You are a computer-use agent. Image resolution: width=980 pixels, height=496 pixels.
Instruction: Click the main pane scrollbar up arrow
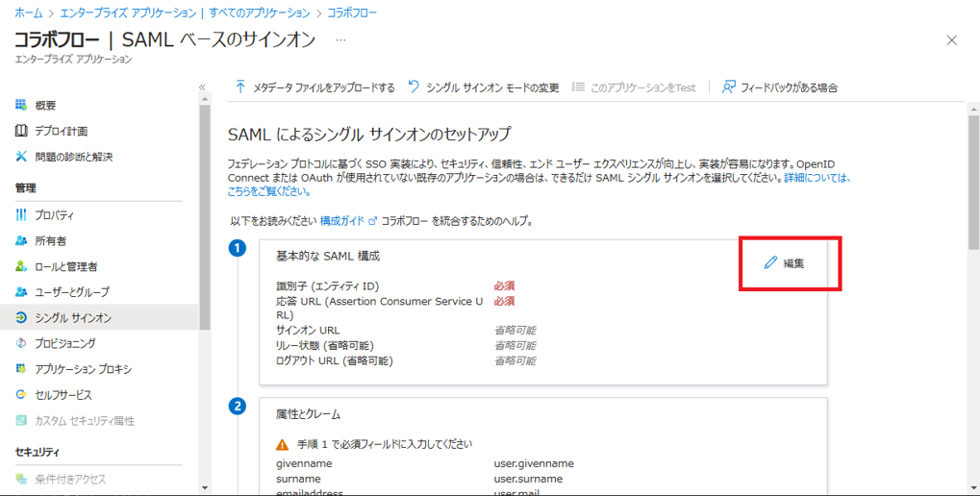click(974, 111)
